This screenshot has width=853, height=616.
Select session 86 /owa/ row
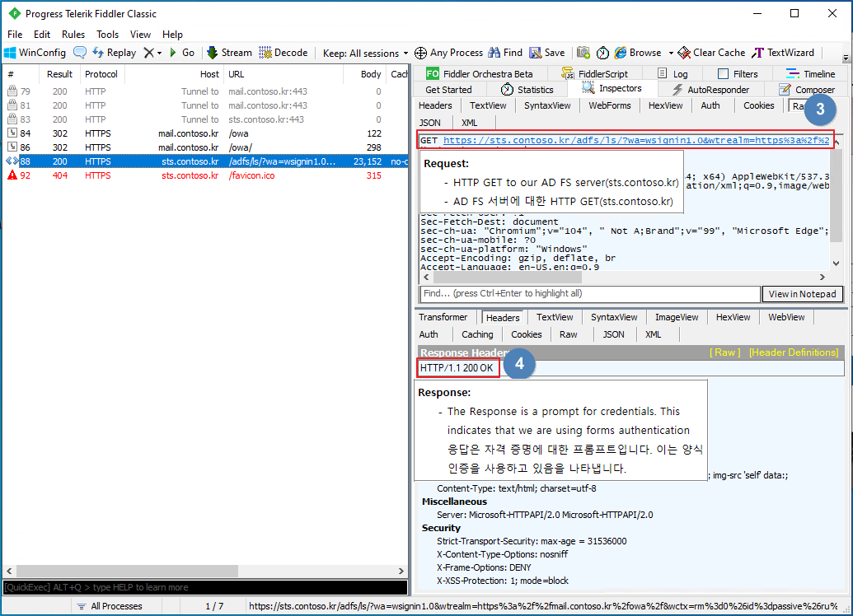point(204,147)
